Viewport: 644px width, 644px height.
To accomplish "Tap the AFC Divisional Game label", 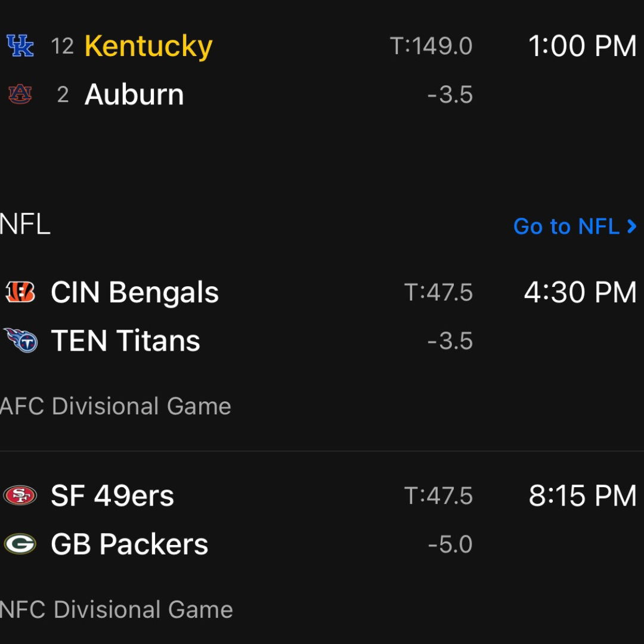I will [116, 406].
